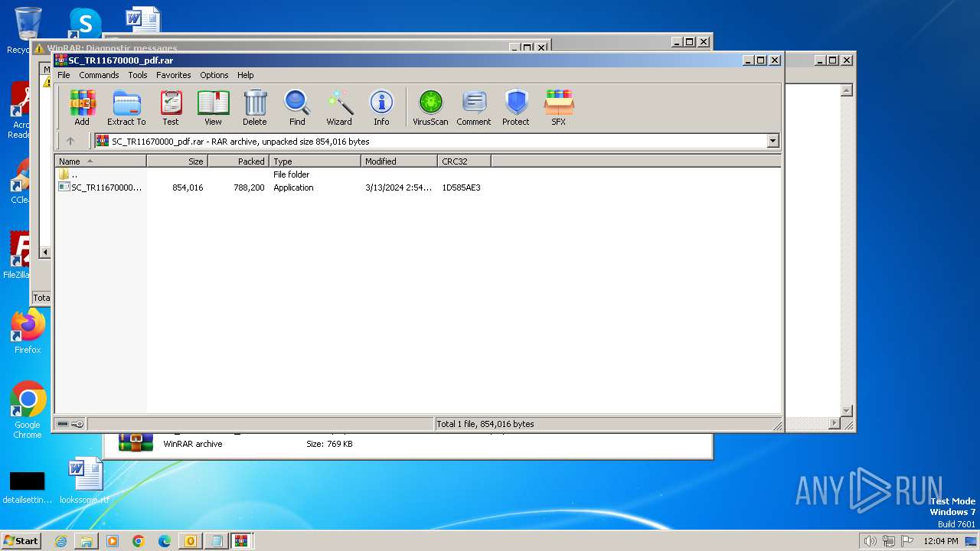Screen dimensions: 980x551
Task: Click the Protect shield icon
Action: (x=516, y=108)
